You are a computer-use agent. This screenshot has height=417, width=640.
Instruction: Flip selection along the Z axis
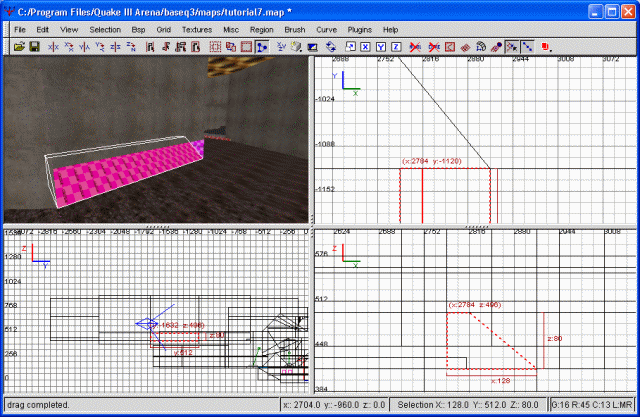pyautogui.click(x=115, y=47)
